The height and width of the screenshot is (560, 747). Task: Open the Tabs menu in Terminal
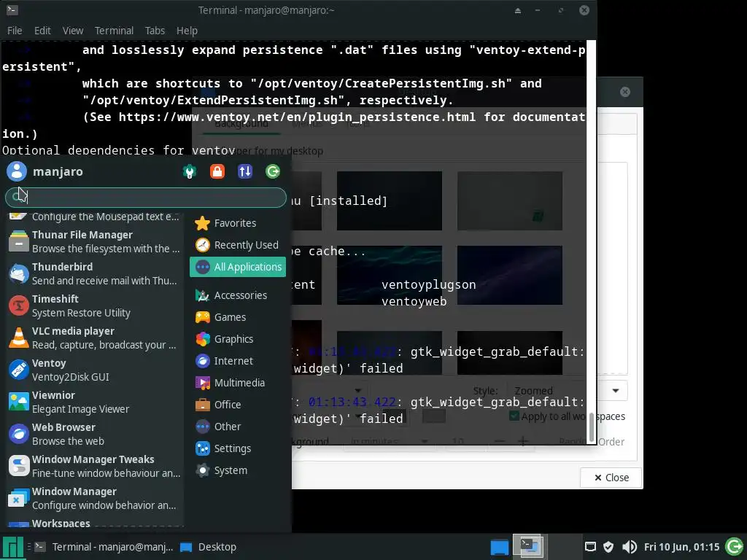point(155,31)
